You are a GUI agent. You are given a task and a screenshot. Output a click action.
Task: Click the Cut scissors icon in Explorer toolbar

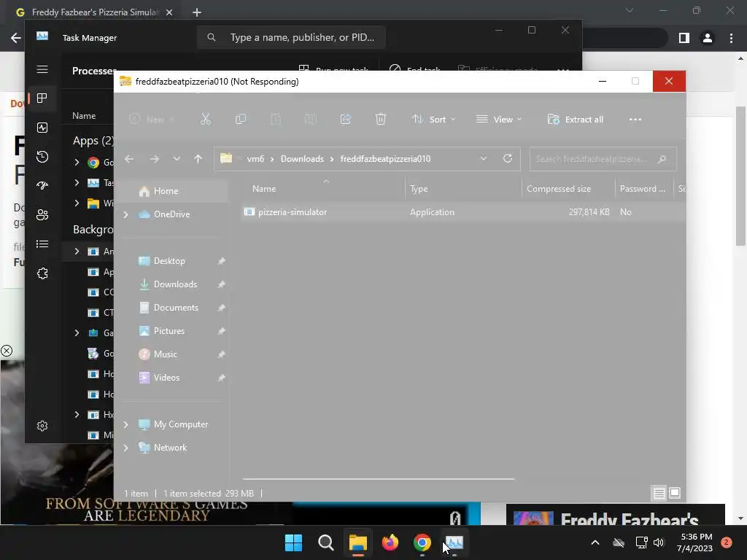[x=205, y=119]
